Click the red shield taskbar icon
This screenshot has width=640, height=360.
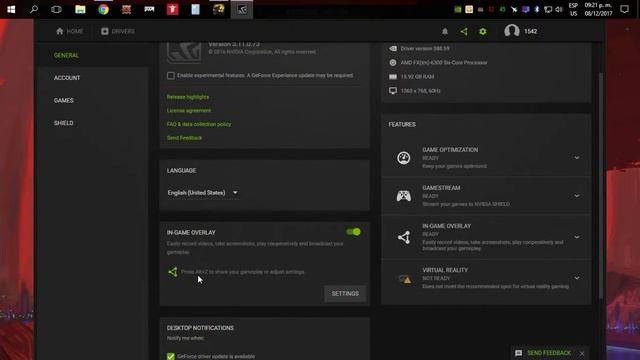pyautogui.click(x=172, y=9)
